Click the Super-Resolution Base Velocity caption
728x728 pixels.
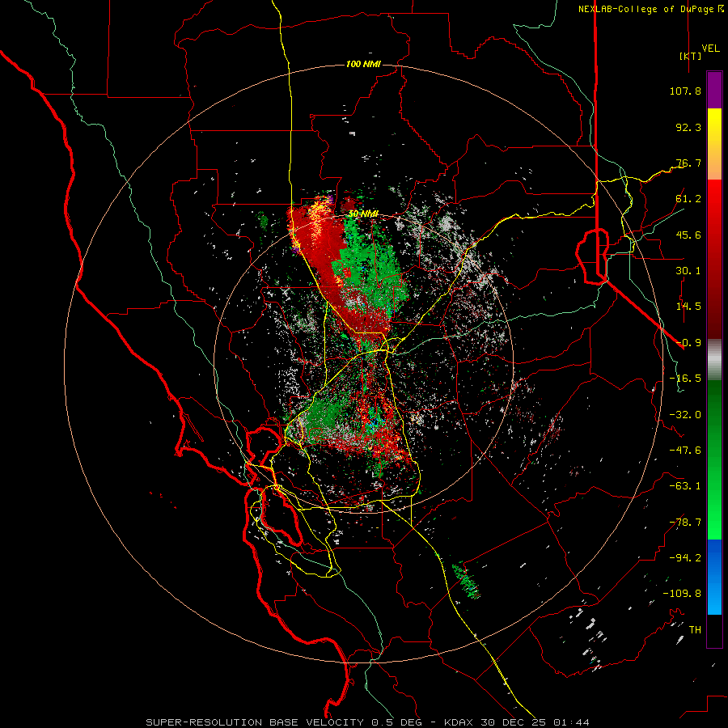pos(368,722)
